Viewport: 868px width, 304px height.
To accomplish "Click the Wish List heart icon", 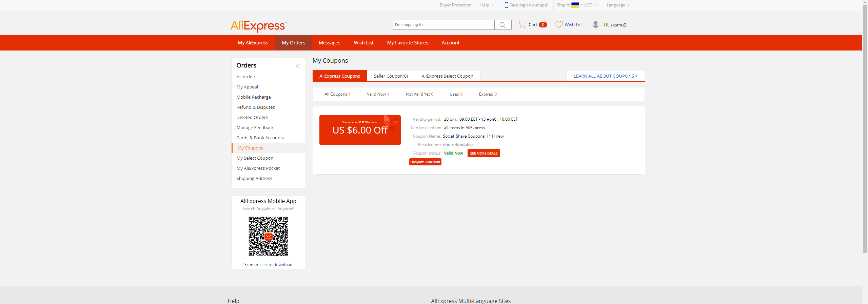I will (559, 25).
